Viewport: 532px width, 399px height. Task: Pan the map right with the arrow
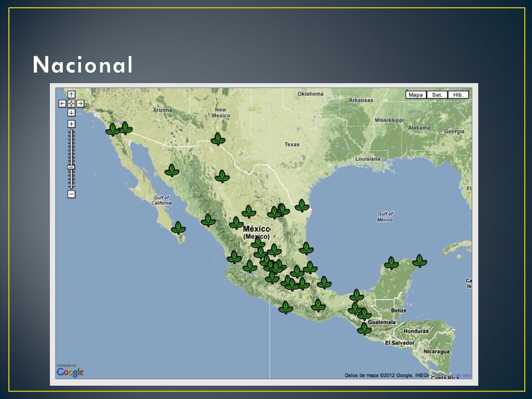click(x=80, y=104)
